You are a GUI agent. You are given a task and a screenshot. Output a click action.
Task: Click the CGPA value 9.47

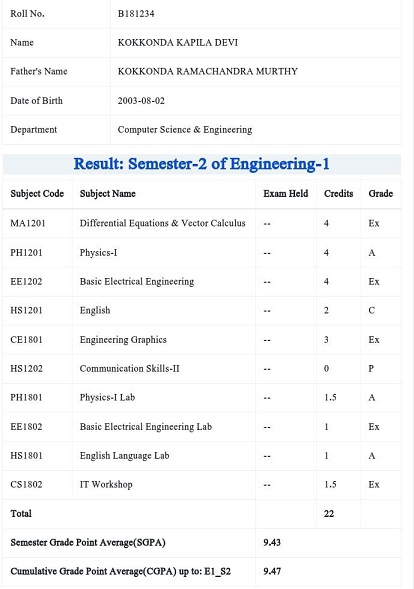click(272, 571)
